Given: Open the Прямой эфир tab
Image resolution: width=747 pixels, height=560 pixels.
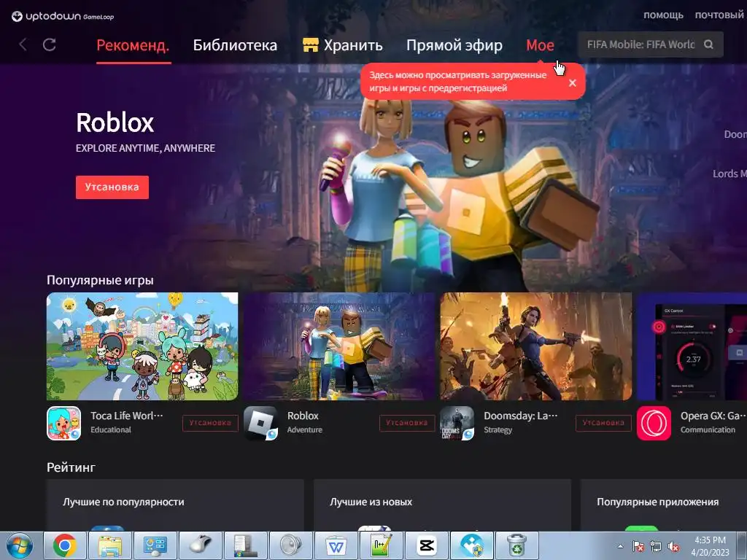Looking at the screenshot, I should point(454,45).
